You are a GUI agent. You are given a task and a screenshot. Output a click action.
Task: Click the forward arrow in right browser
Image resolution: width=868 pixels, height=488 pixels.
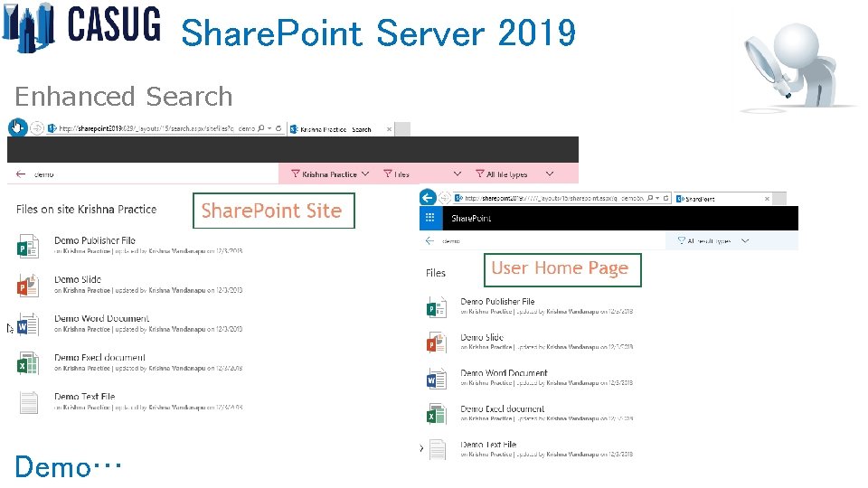(444, 198)
